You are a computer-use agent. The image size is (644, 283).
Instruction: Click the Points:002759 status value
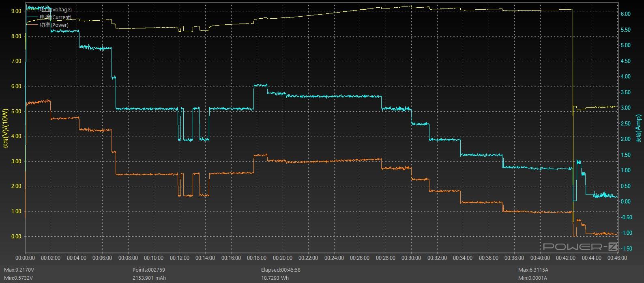click(x=148, y=270)
